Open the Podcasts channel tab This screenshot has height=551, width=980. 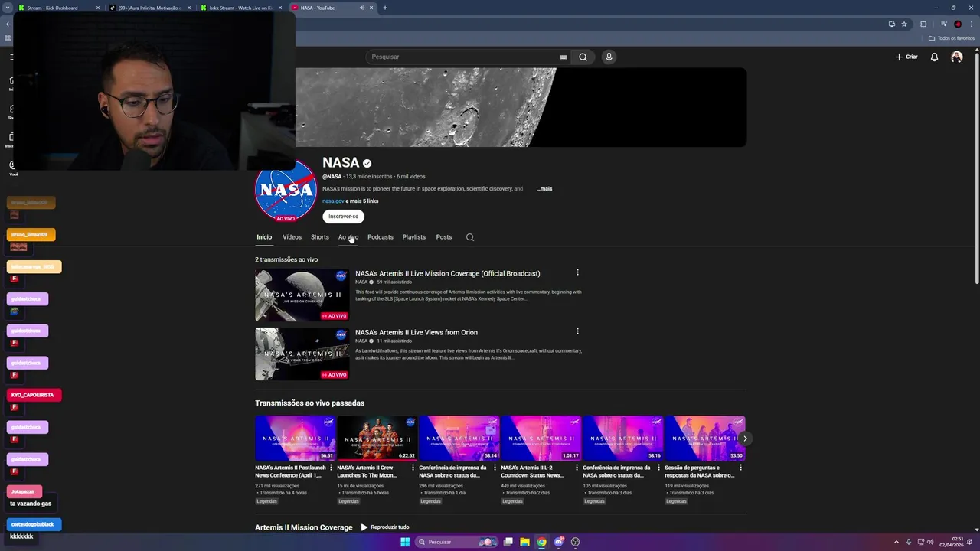tap(380, 237)
